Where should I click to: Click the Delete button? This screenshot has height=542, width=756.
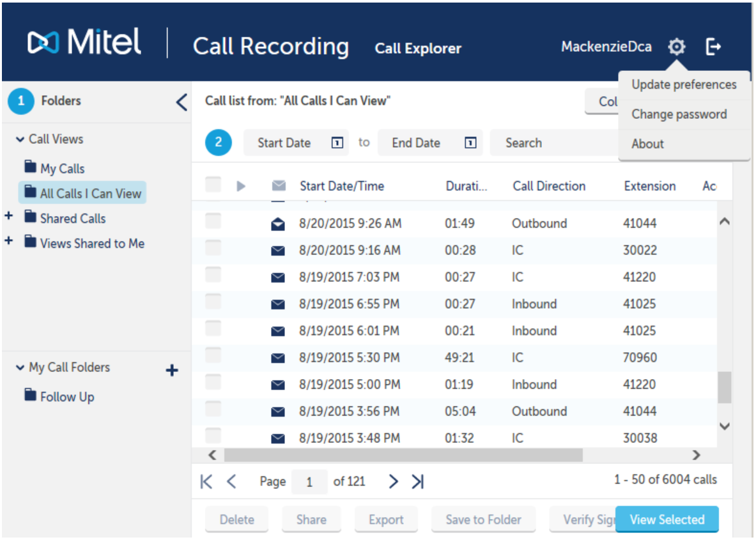coord(236,520)
